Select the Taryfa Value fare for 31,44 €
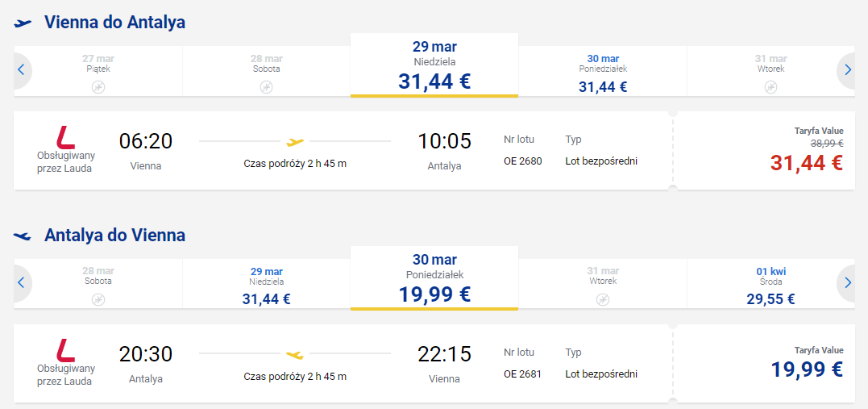The image size is (868, 409). click(x=764, y=151)
